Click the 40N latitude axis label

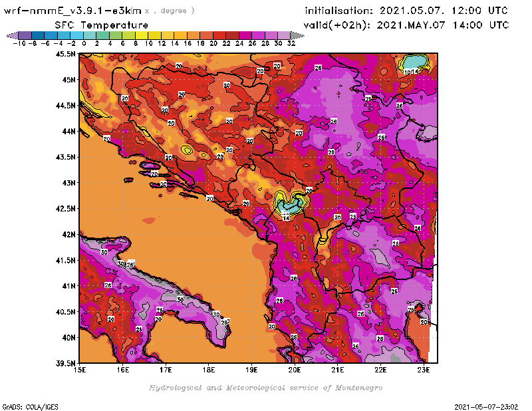68,338
